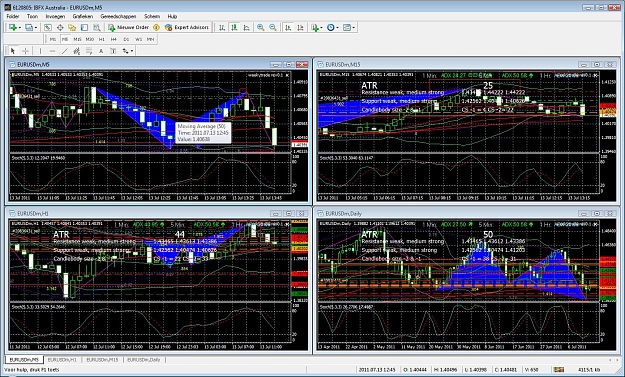The height and width of the screenshot is (377, 625).
Task: Select the vertical line drawing tool
Action: point(40,51)
